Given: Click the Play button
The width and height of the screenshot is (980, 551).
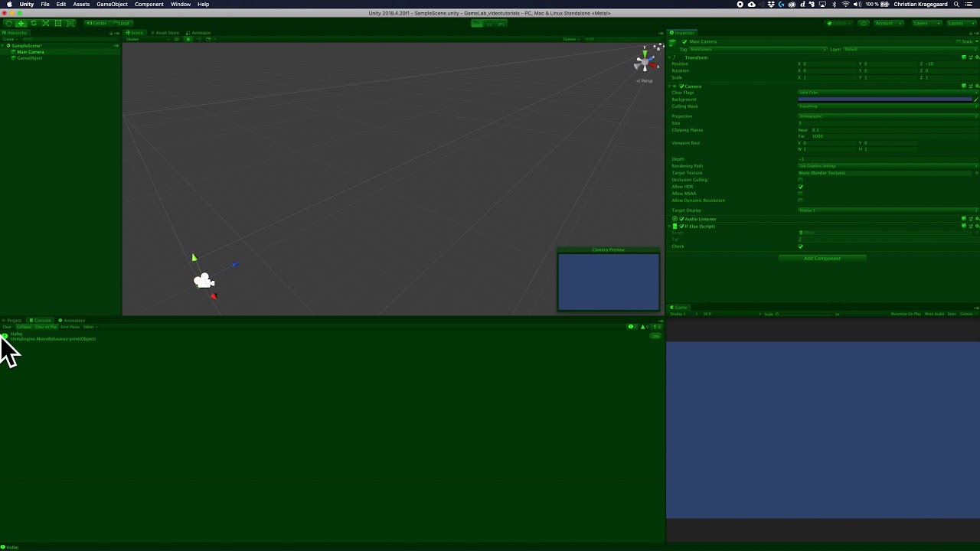Looking at the screenshot, I should click(x=478, y=23).
